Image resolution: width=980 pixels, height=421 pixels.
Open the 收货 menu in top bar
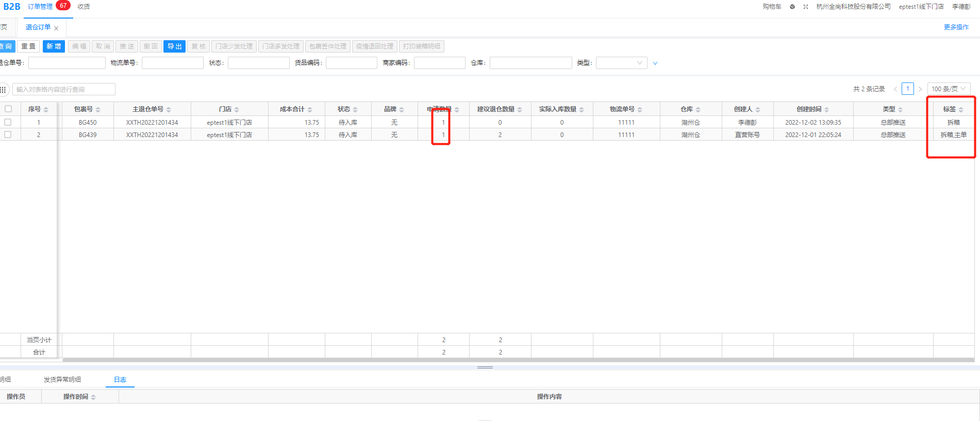pos(84,7)
